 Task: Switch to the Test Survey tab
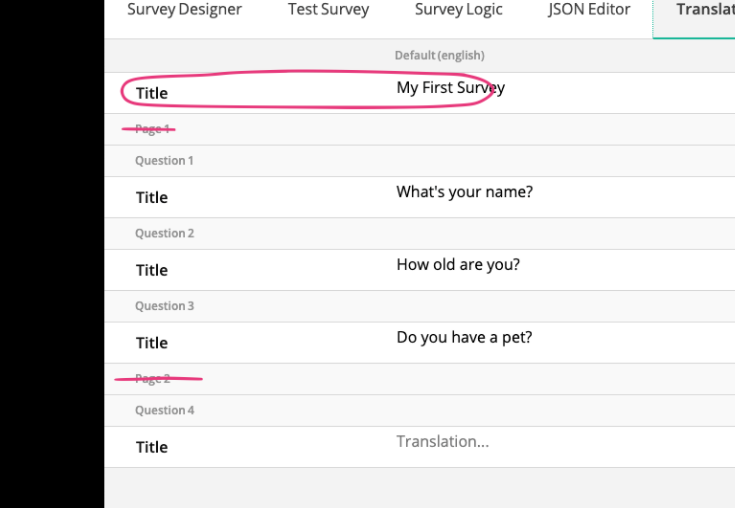coord(328,10)
